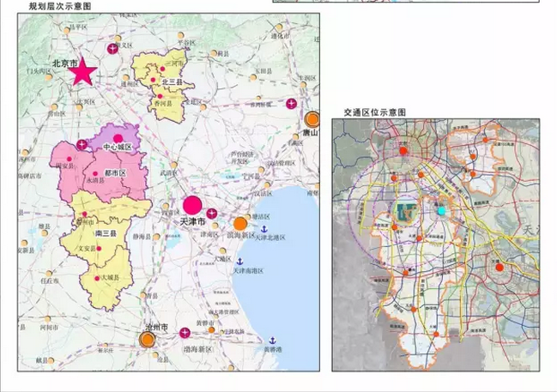
Task: Select the plus marker right of 天津市 circle
Action: point(211,213)
